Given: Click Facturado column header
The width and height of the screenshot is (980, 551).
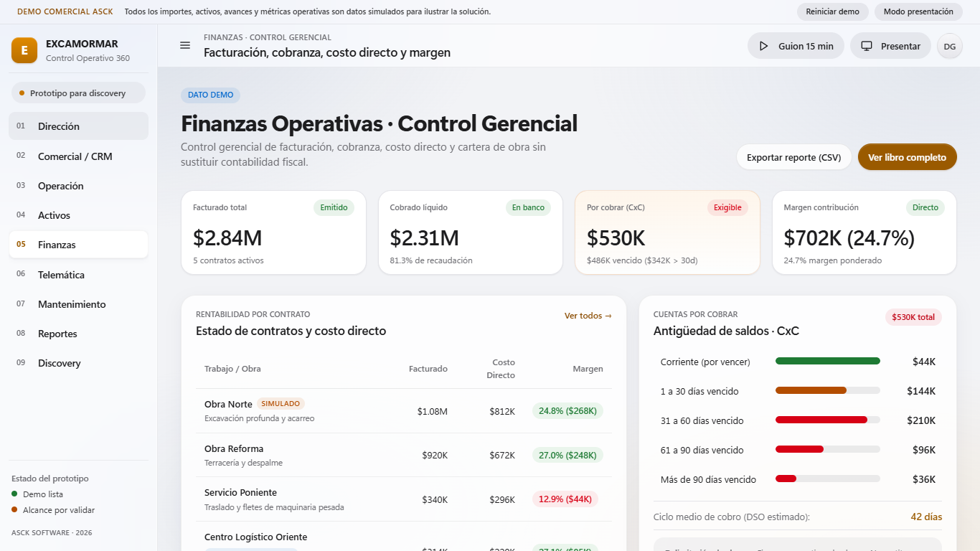Looking at the screenshot, I should point(428,369).
